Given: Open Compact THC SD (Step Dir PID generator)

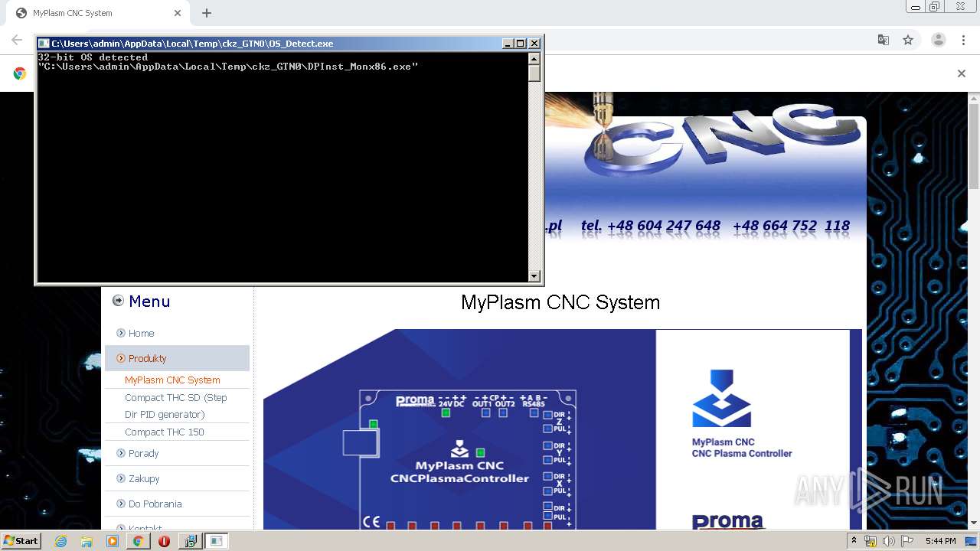Looking at the screenshot, I should (176, 406).
